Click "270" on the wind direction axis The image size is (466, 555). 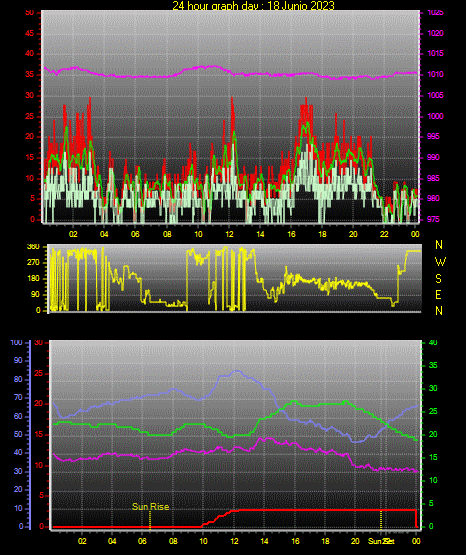tap(33, 263)
